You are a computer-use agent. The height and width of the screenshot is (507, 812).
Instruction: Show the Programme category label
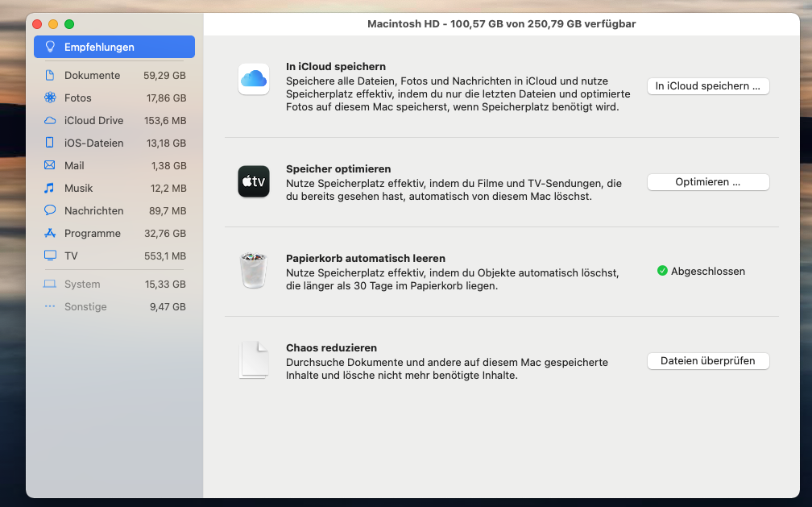pyautogui.click(x=92, y=233)
